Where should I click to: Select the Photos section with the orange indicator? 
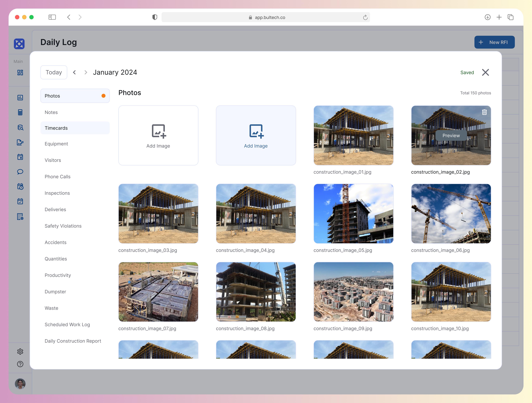point(75,96)
